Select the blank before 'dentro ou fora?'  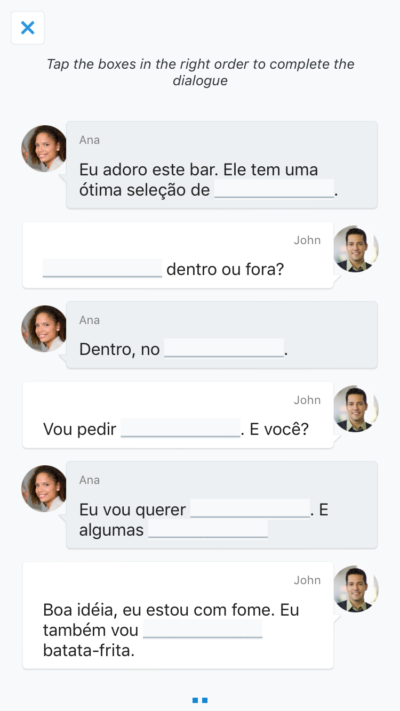click(x=102, y=268)
